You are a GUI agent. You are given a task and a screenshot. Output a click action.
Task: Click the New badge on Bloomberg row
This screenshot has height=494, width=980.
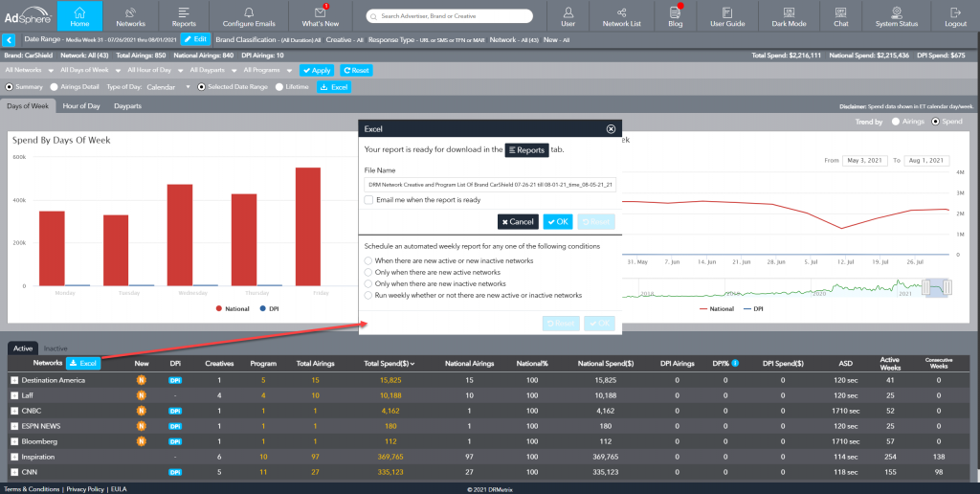(x=142, y=441)
